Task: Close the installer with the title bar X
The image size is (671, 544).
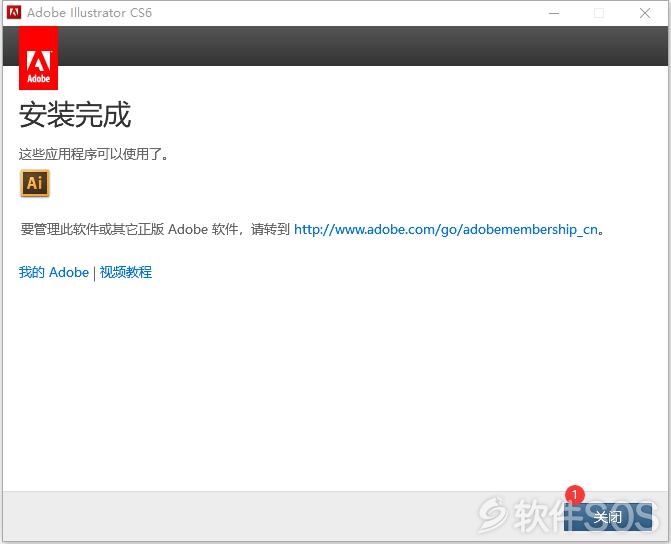Action: point(645,13)
